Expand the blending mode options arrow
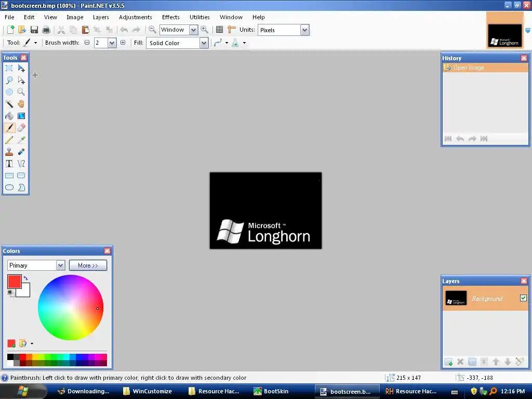 pyautogui.click(x=244, y=43)
